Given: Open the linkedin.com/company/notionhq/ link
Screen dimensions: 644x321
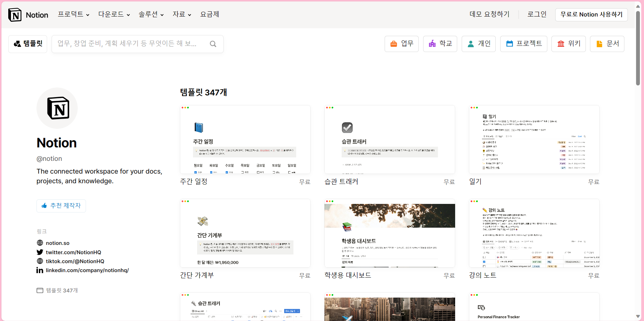Looking at the screenshot, I should click(87, 270).
